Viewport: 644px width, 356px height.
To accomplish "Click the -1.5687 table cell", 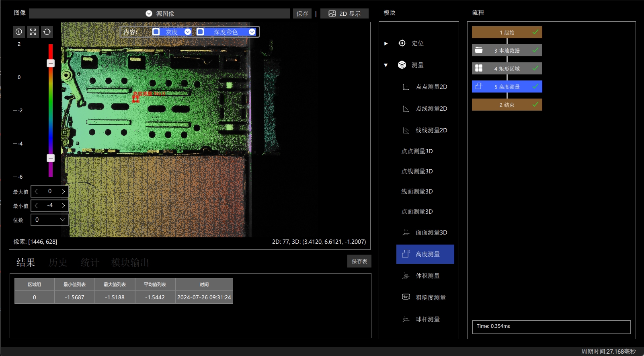I will [x=75, y=297].
